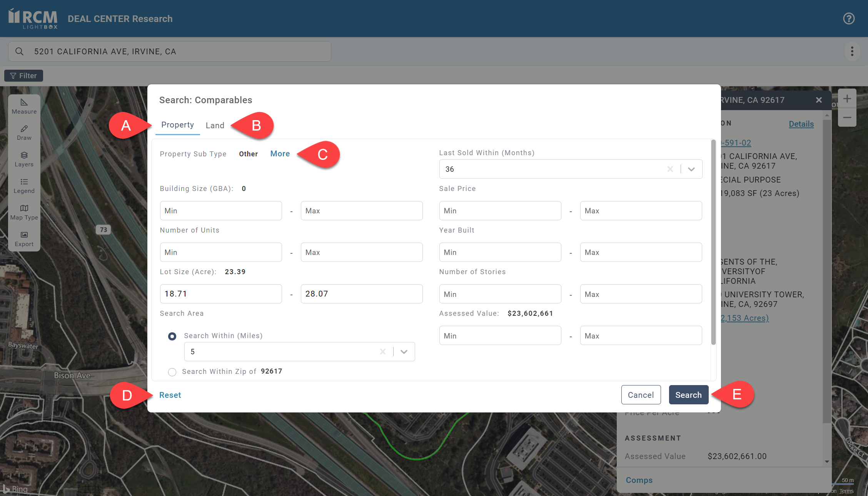Screen dimensions: 868x496
Task: Open the Map Type options
Action: (24, 212)
